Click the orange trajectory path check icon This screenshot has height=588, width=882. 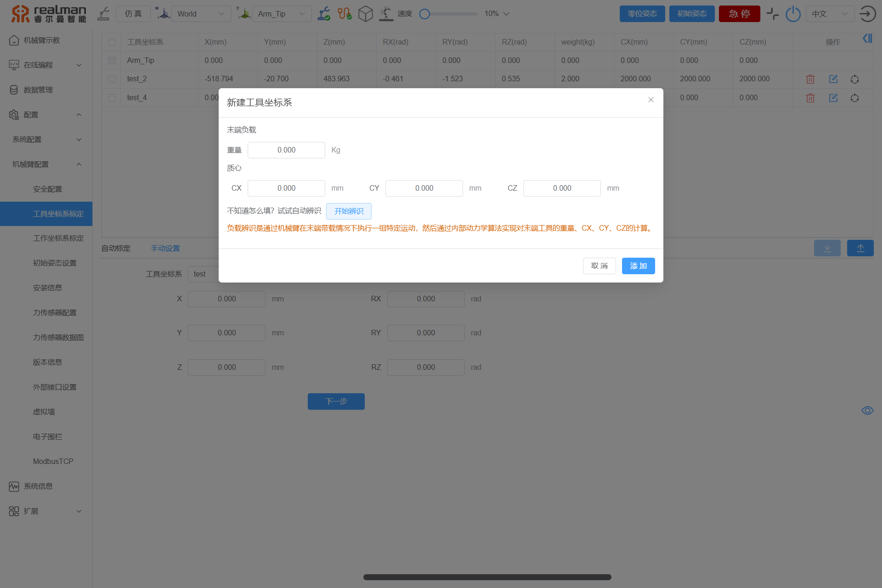(345, 14)
